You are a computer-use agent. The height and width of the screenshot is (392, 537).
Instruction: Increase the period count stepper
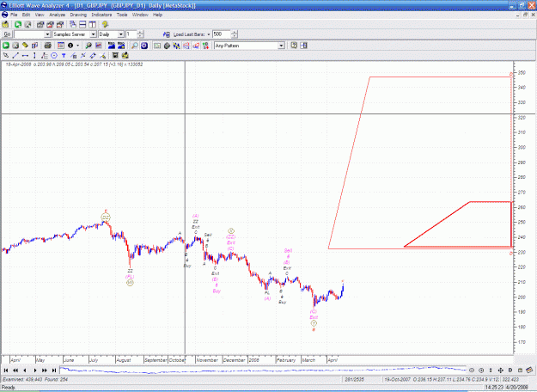140,33
